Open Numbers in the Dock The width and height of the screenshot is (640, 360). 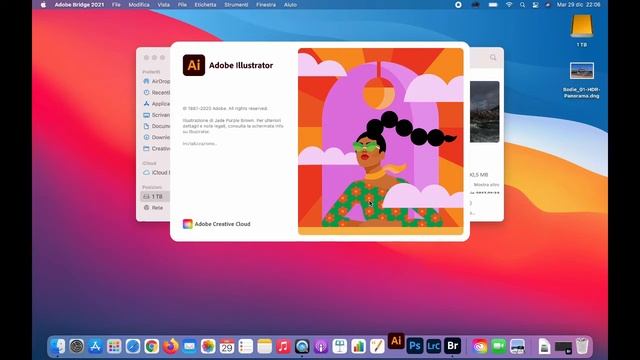coord(358,347)
